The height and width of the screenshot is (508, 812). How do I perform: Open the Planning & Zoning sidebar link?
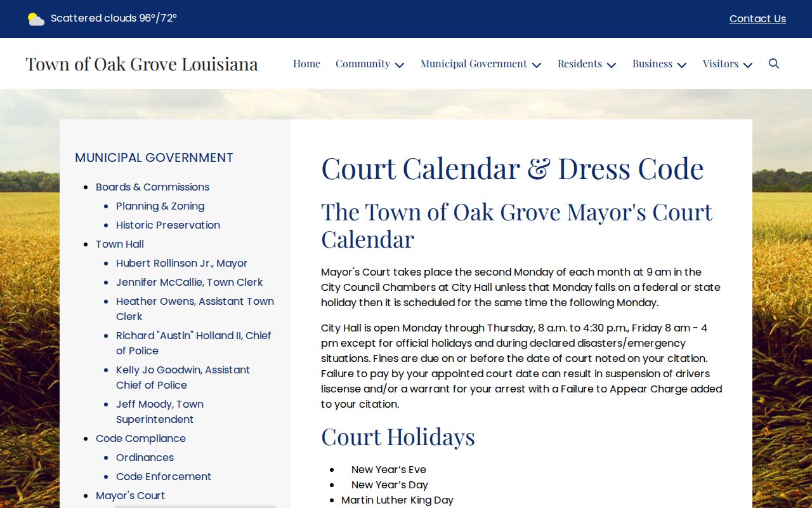[x=160, y=206]
